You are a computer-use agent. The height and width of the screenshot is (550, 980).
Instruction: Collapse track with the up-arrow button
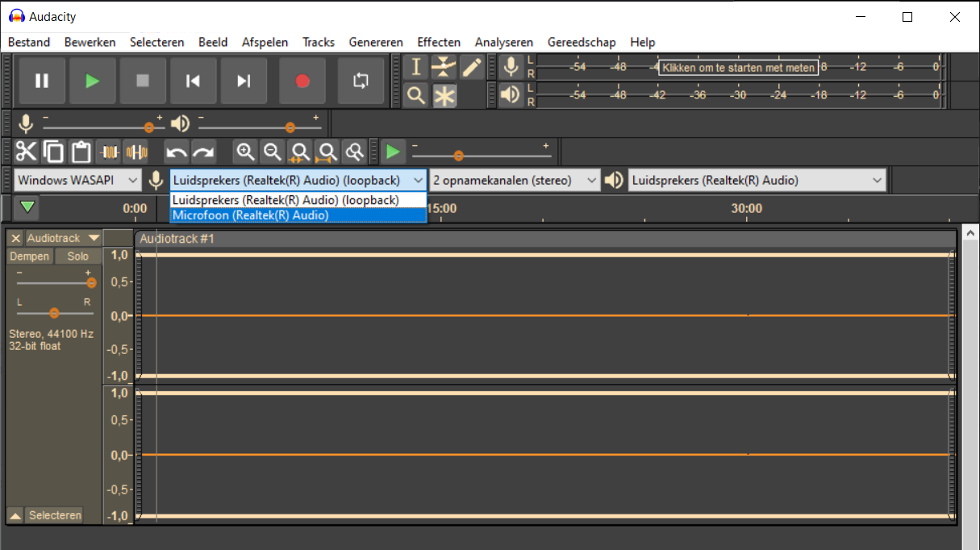pyautogui.click(x=15, y=515)
